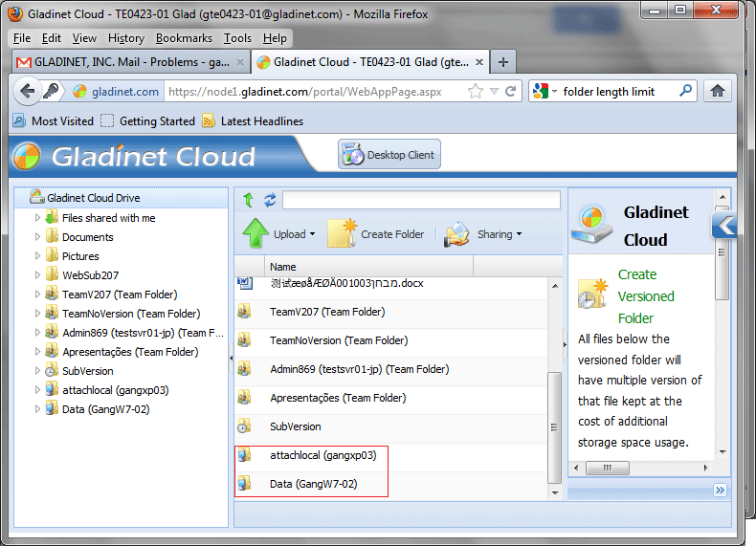Screen dimensions: 756x546
Task: Click the Data (GangW7-02) icon in file list
Action: [244, 483]
